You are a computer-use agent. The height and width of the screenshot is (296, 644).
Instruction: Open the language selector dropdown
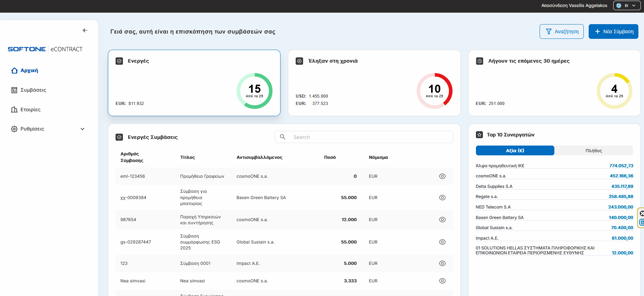click(x=626, y=6)
